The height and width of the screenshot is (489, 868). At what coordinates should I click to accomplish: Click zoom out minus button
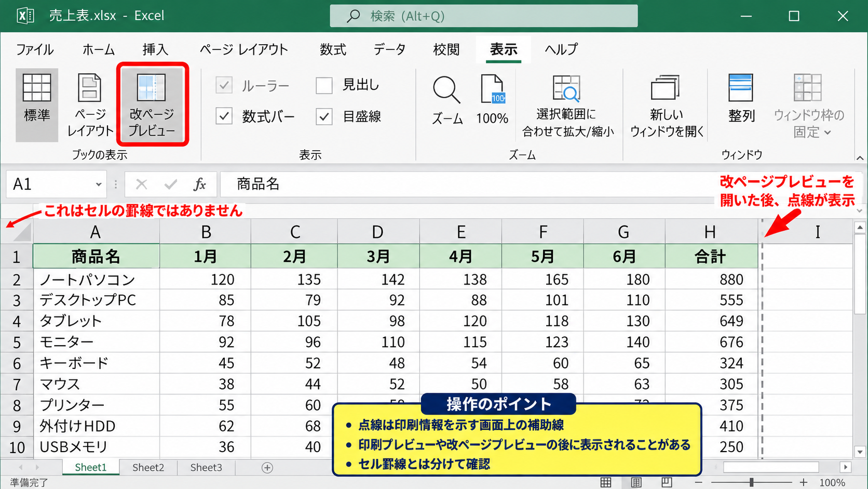coord(699,483)
